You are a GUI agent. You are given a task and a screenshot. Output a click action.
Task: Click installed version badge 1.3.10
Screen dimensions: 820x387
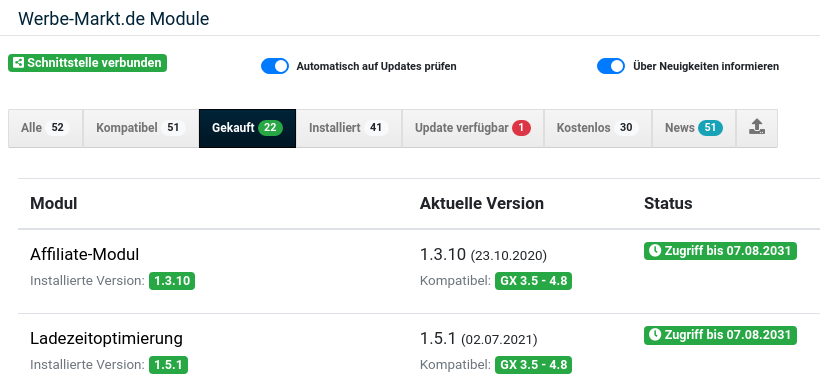(172, 281)
